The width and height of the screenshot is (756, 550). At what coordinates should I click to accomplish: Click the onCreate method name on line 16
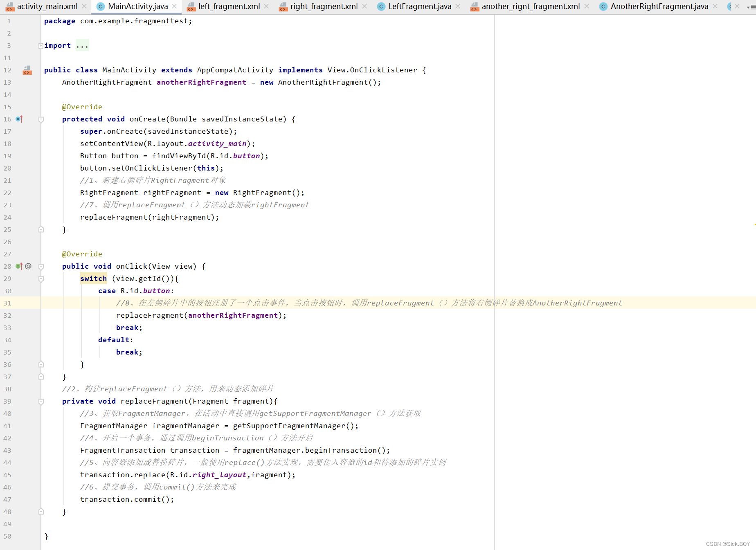[147, 119]
